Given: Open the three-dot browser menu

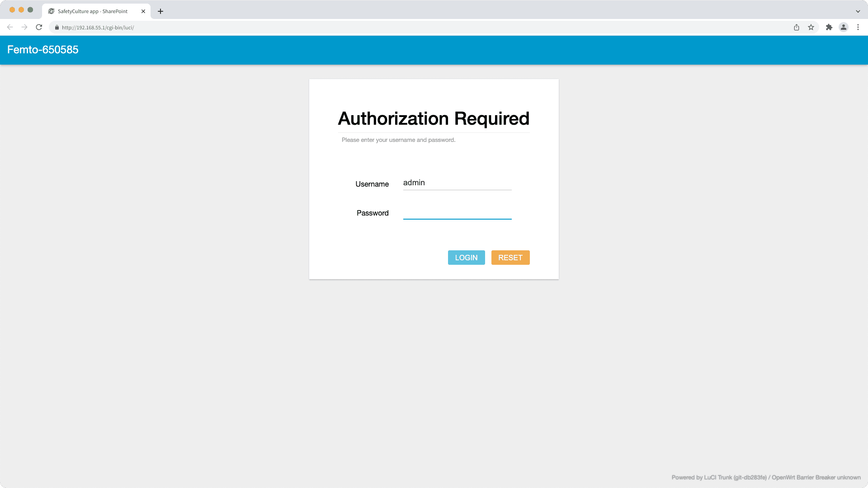Looking at the screenshot, I should click(858, 27).
